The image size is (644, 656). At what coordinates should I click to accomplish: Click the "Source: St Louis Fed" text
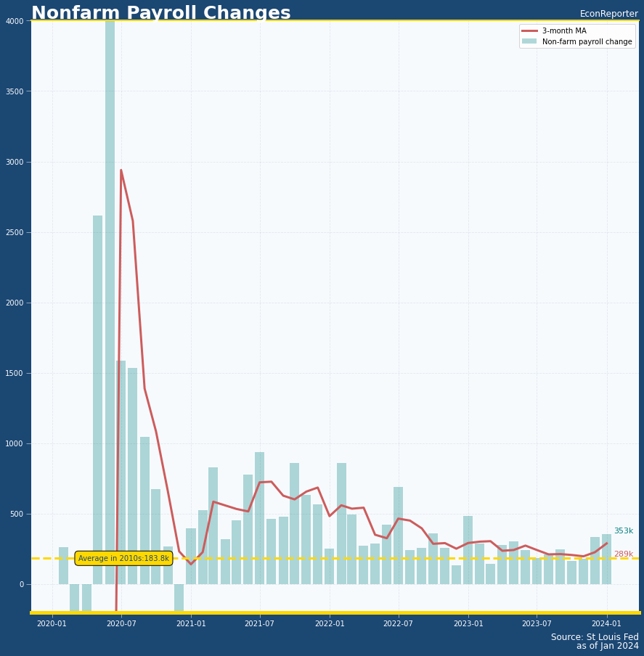595,637
